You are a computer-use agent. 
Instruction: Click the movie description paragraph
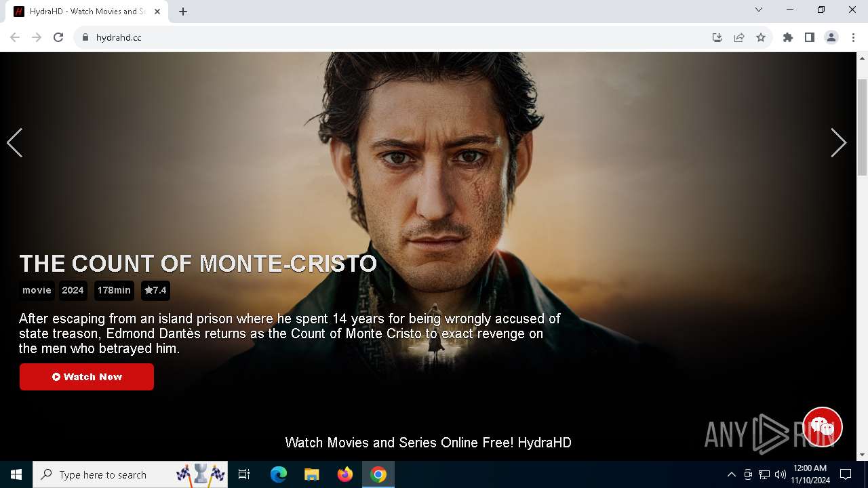290,333
